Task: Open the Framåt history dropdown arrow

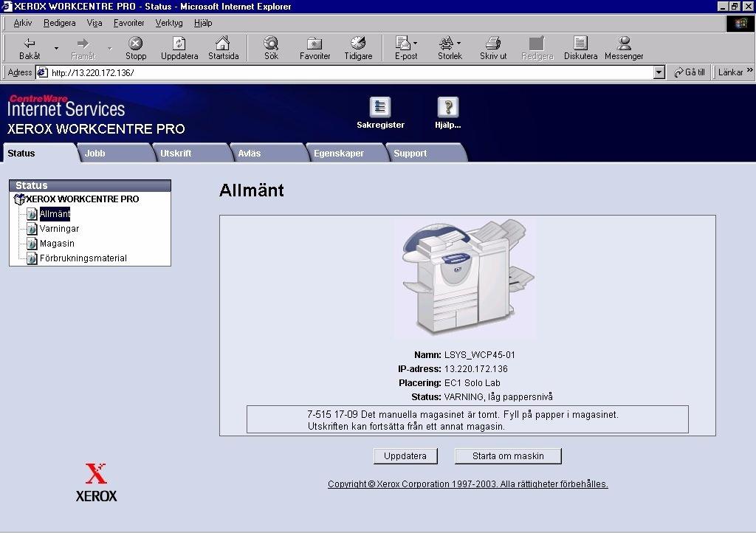Action: point(109,48)
